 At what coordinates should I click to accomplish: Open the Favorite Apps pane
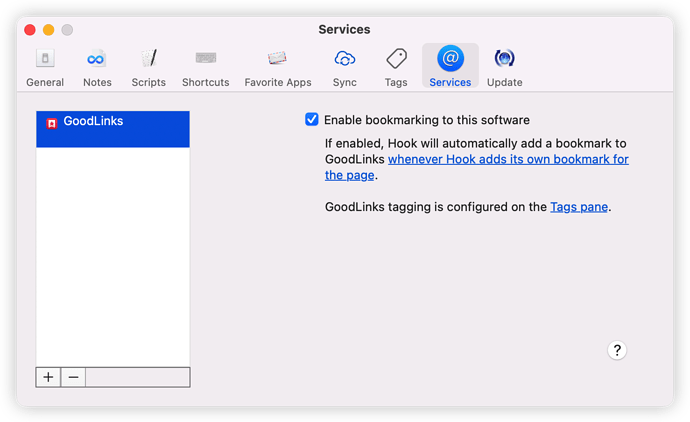click(x=278, y=67)
